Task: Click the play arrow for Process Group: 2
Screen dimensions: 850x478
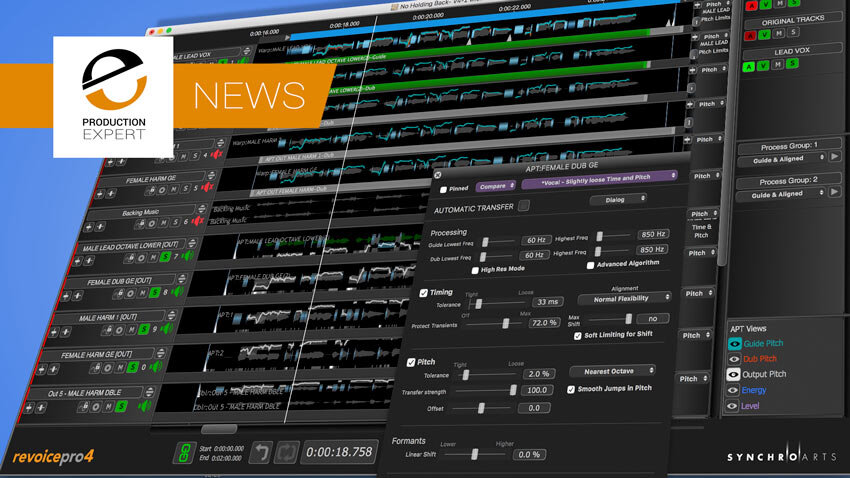Action: [x=835, y=191]
